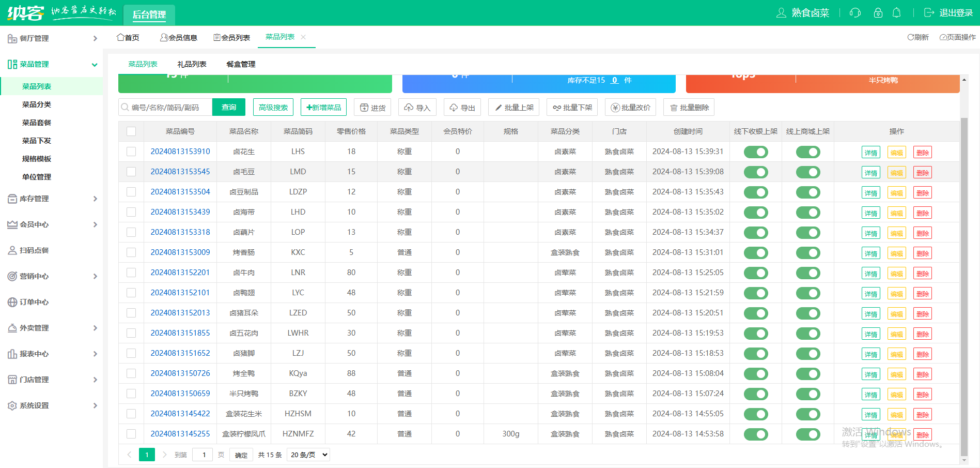
Task: Click the 会员中心 crown icon
Action: point(12,224)
